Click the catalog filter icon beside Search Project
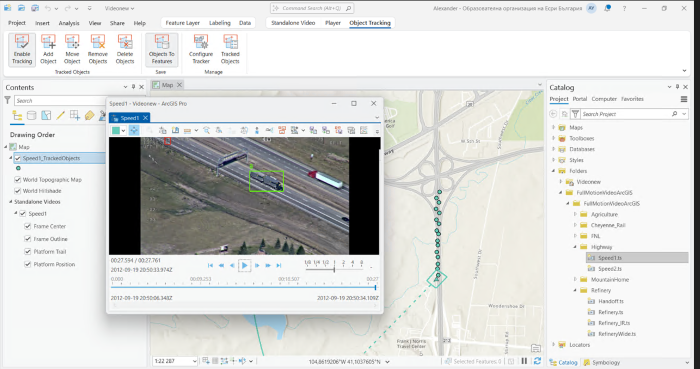The height and width of the screenshot is (369, 700). [575, 114]
